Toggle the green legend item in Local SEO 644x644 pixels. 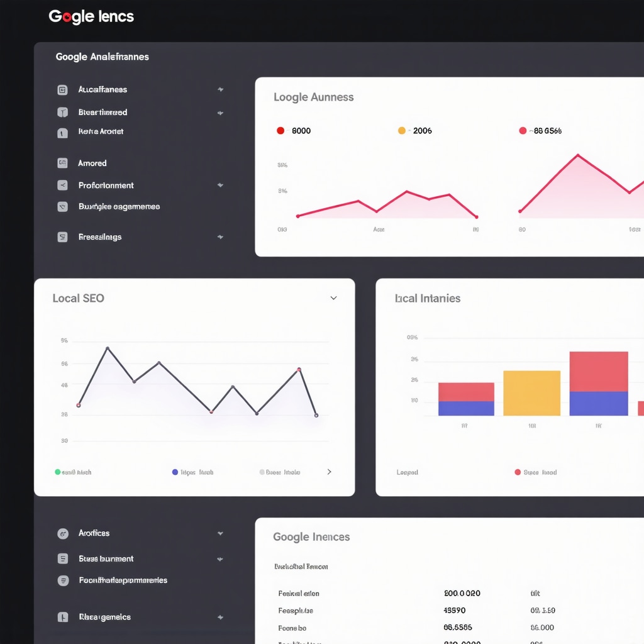point(73,472)
